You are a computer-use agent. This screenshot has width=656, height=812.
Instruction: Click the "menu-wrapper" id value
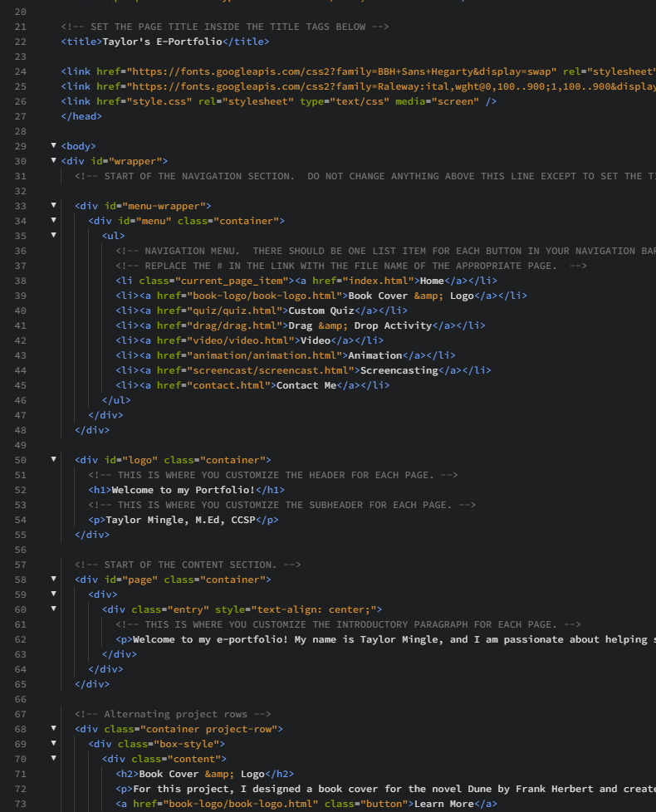164,206
